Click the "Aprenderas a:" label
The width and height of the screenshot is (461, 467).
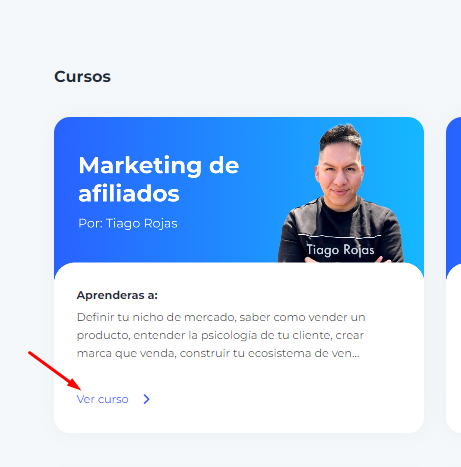[x=117, y=295]
